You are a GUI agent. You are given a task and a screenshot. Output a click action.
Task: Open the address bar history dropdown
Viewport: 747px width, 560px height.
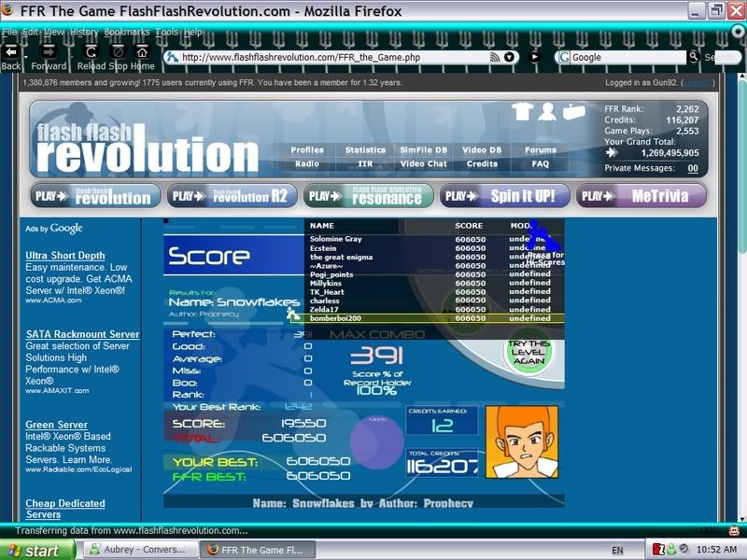pos(511,57)
